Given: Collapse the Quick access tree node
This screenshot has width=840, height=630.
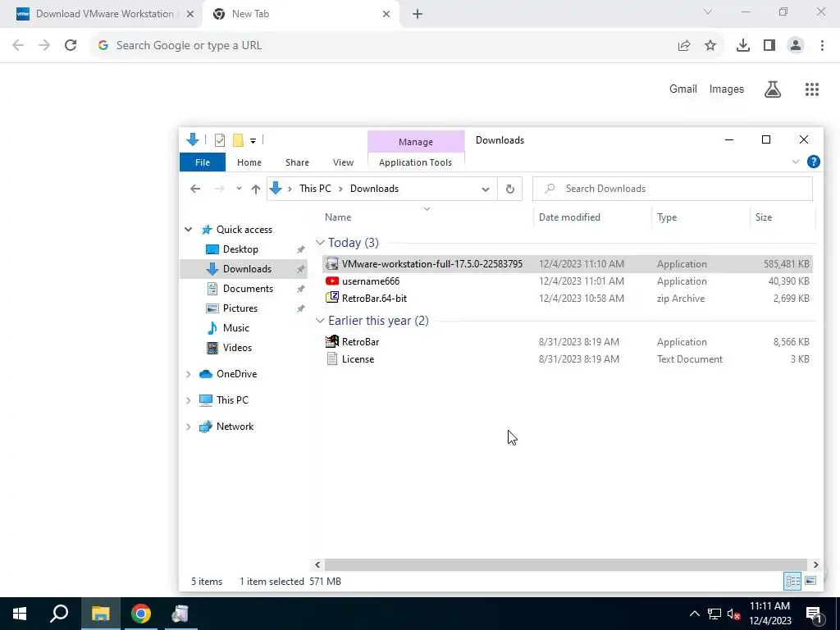Looking at the screenshot, I should 188,230.
